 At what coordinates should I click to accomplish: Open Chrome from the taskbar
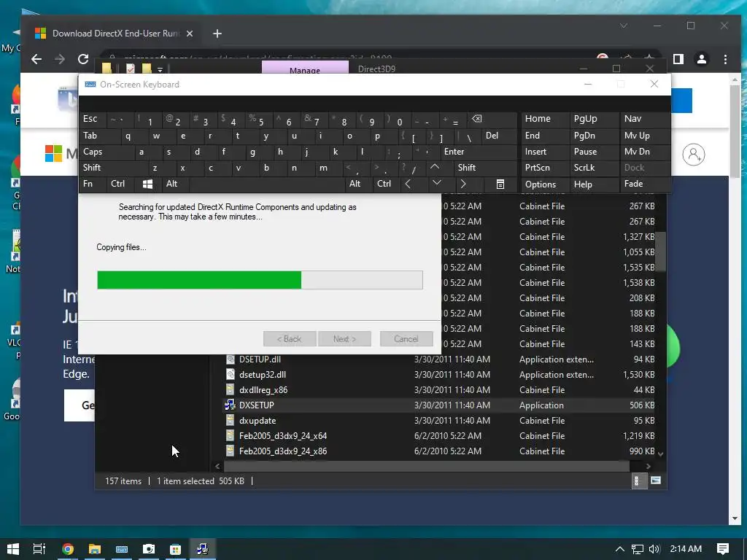tap(68, 548)
